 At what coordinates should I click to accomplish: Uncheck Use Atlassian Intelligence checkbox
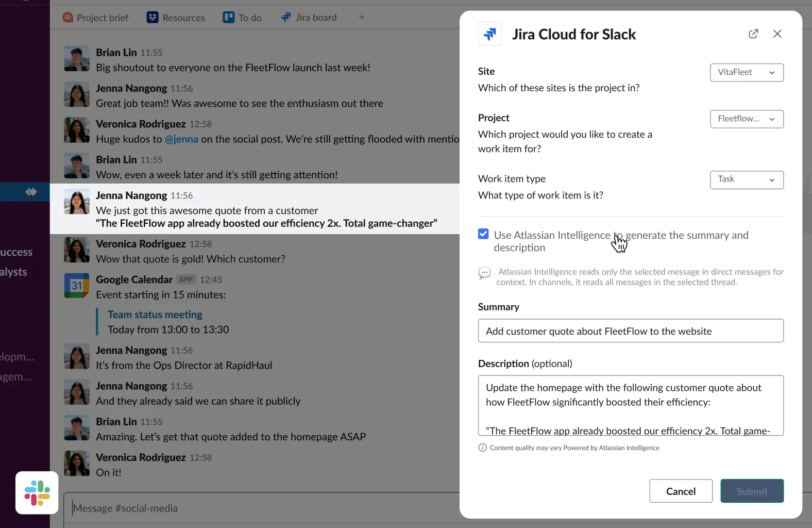click(483, 234)
